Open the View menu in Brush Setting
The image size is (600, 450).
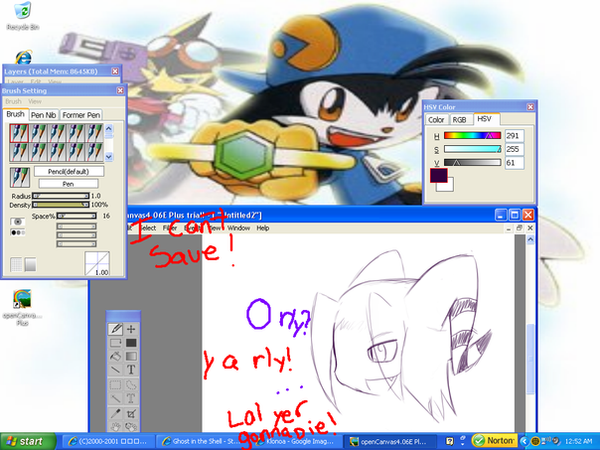click(35, 101)
